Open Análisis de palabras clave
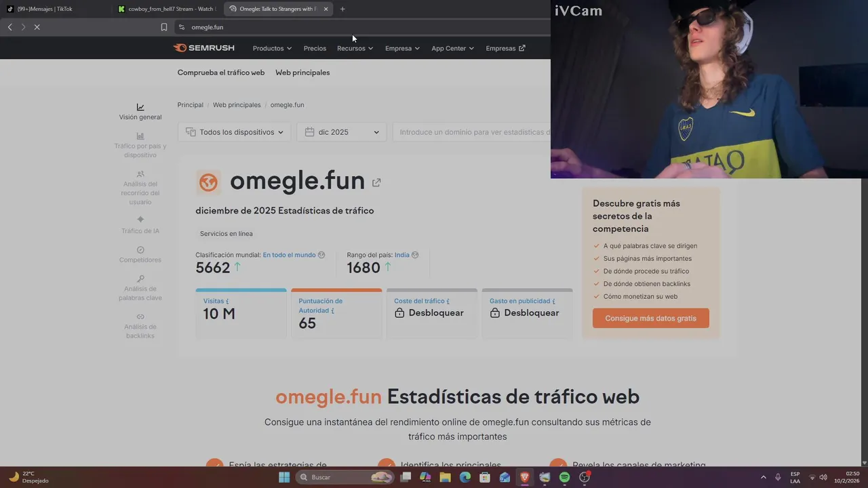868x488 pixels. click(x=140, y=288)
